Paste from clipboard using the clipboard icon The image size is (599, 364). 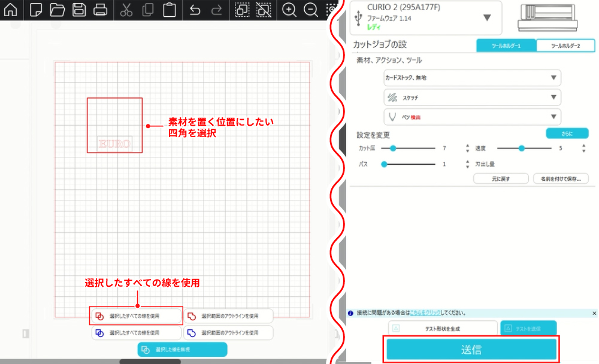(x=170, y=10)
